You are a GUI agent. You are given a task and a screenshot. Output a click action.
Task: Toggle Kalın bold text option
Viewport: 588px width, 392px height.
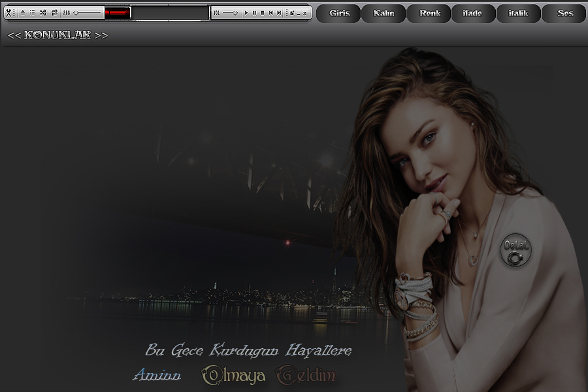point(384,14)
